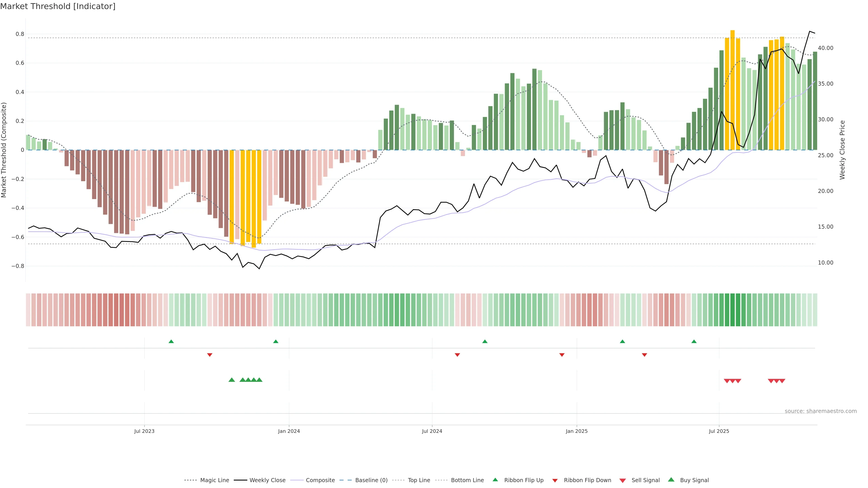Click the Buy Signal legend icon
The width and height of the screenshot is (868, 488).
(x=671, y=480)
